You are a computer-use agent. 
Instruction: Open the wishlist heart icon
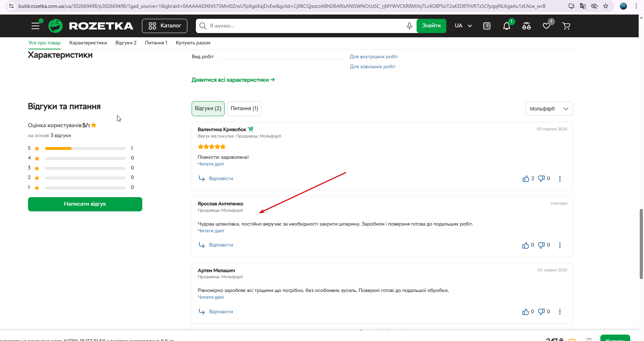pos(546,26)
